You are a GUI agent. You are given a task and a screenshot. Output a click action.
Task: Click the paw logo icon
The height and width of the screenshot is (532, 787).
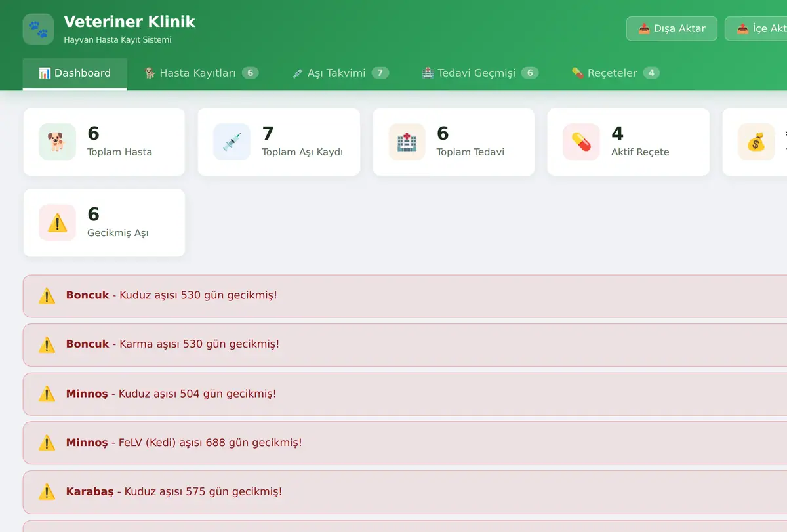point(38,30)
